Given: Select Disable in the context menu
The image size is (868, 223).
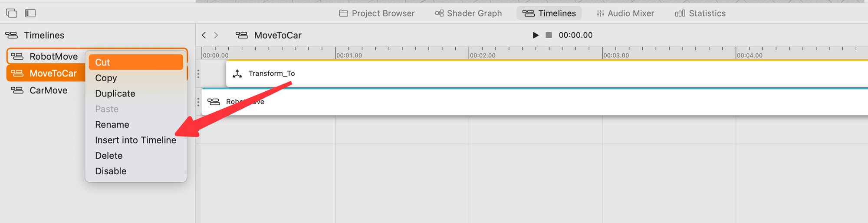Looking at the screenshot, I should (111, 171).
